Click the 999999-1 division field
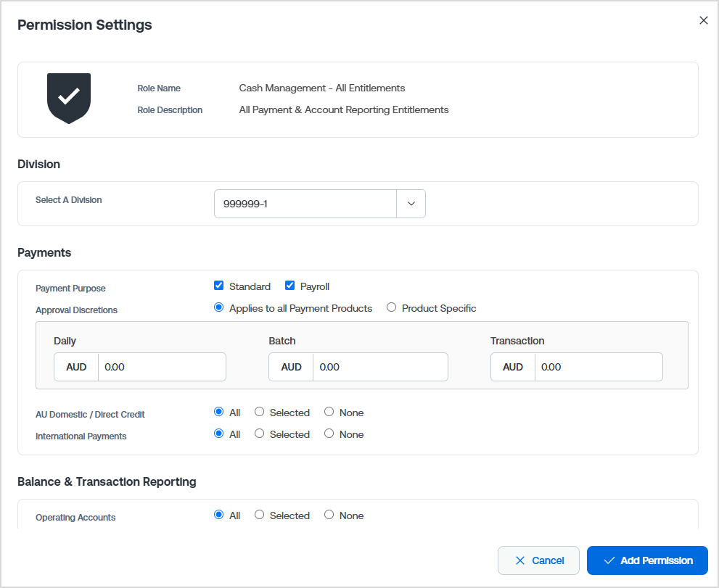The image size is (719, 588). click(x=305, y=204)
